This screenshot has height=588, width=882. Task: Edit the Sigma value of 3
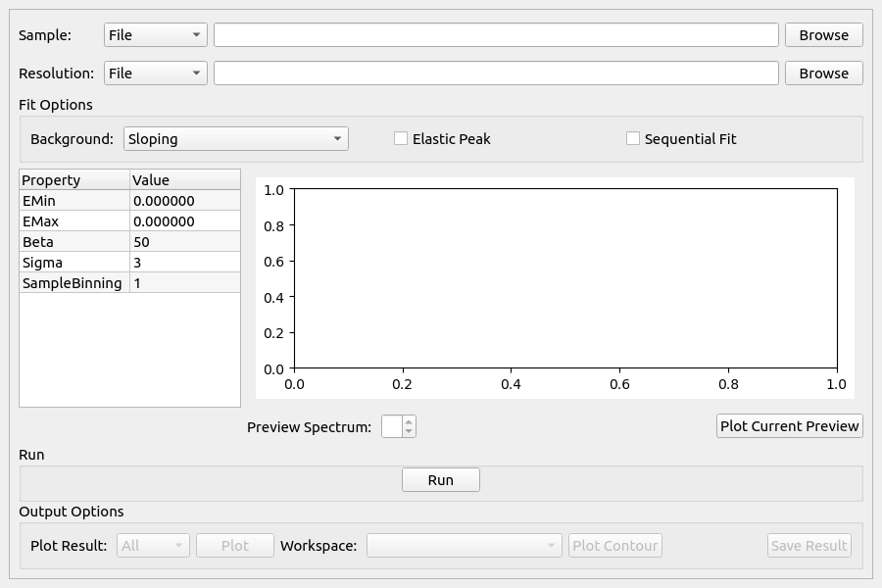[x=184, y=263]
